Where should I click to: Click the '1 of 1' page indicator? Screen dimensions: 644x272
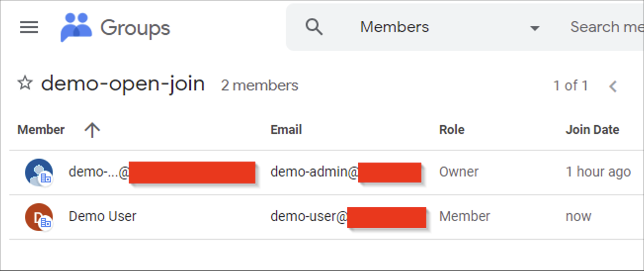coord(571,86)
